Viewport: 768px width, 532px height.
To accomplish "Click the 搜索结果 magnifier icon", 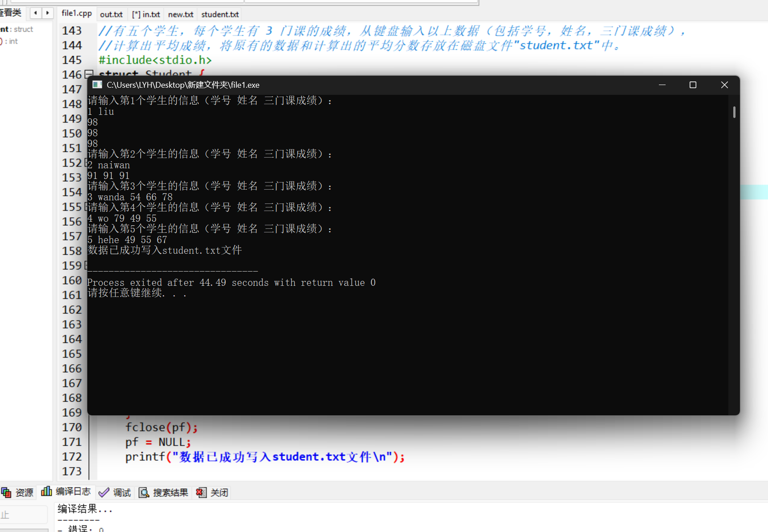I will coord(144,492).
